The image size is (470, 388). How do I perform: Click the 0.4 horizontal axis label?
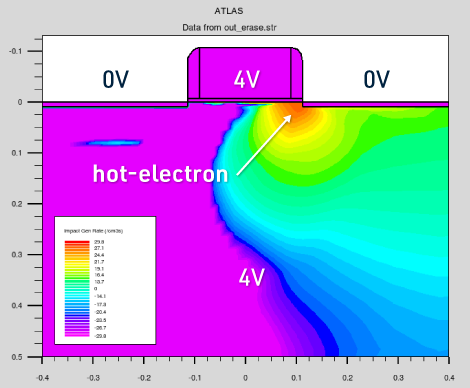point(449,378)
